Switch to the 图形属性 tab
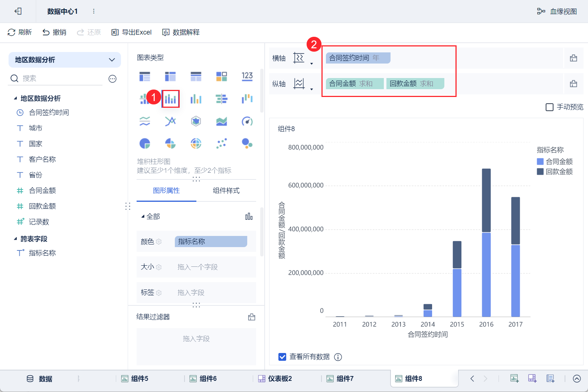588x392 pixels. pos(166,191)
